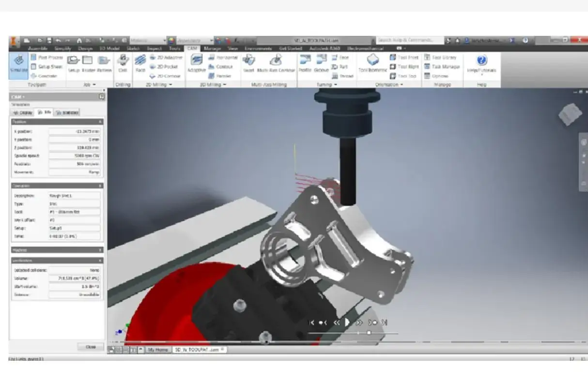
Task: Open the Task Manager
Action: point(442,67)
